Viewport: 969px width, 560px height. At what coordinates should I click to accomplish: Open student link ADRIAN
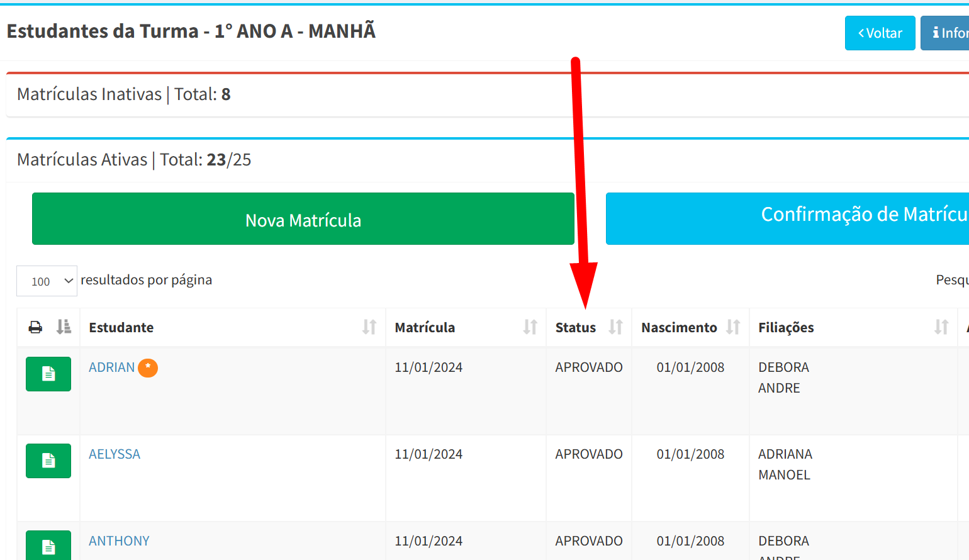pos(112,367)
